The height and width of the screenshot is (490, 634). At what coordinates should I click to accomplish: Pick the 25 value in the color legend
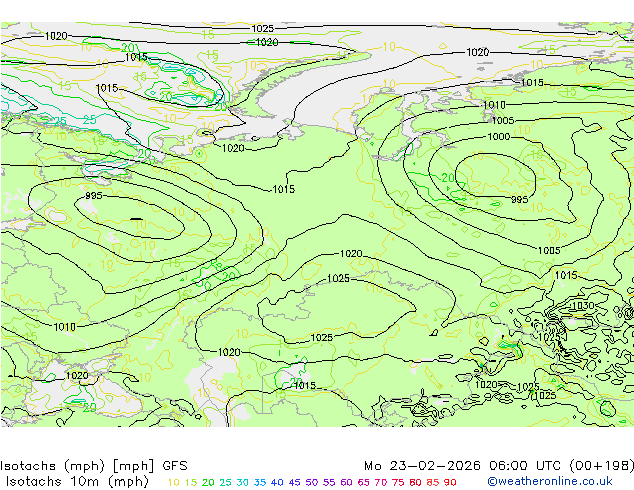pyautogui.click(x=225, y=482)
